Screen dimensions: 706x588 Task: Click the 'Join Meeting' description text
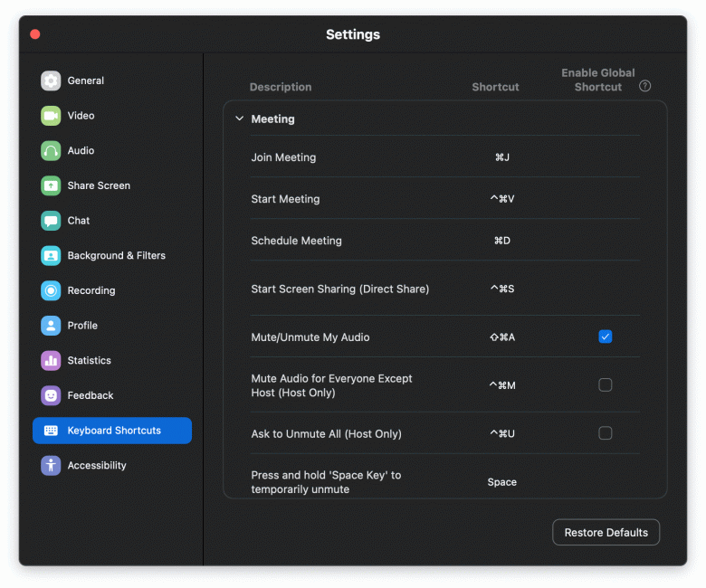point(283,157)
